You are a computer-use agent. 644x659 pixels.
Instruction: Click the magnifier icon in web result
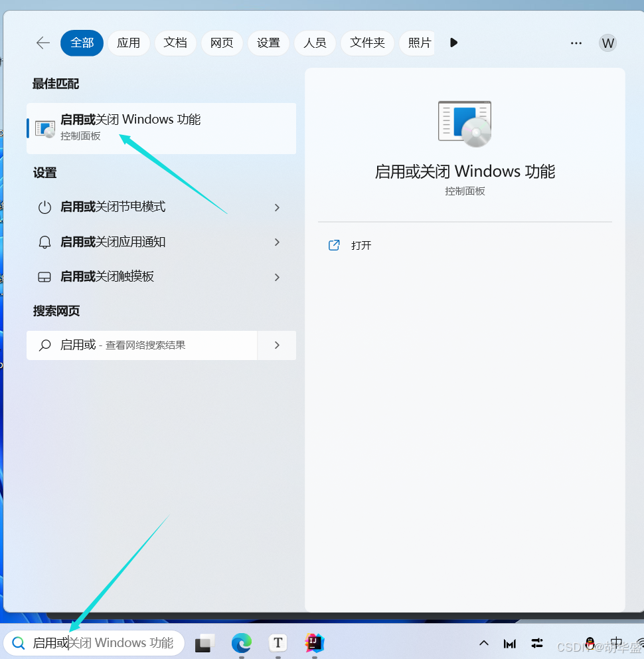[x=44, y=345]
